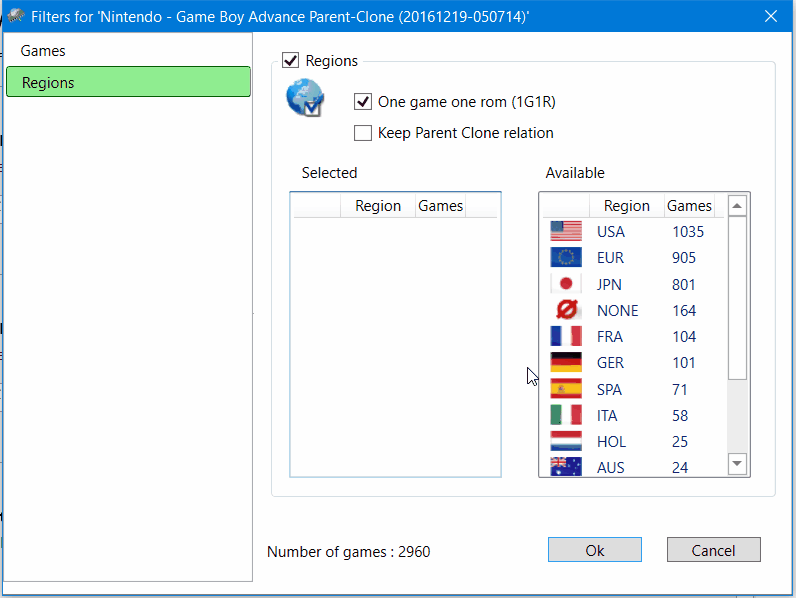Select the USA region text

610,232
